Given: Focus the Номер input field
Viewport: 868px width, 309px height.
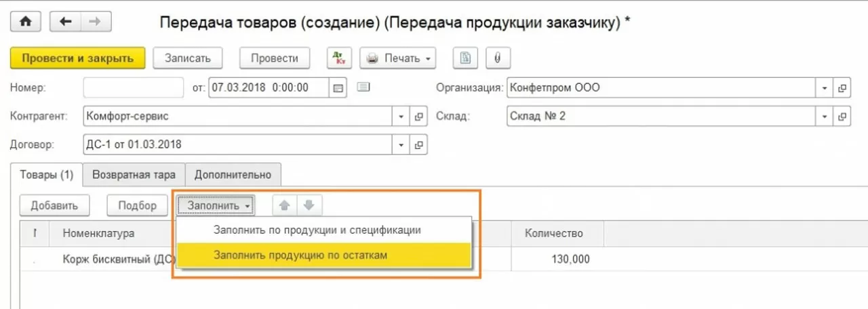Looking at the screenshot, I should pyautogui.click(x=134, y=87).
